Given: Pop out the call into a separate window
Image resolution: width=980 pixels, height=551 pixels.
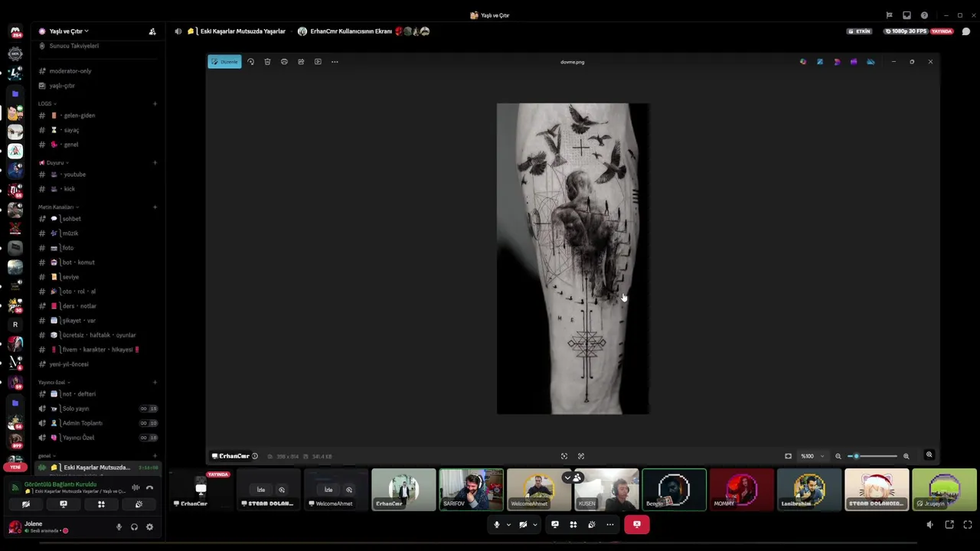Looking at the screenshot, I should click(949, 525).
